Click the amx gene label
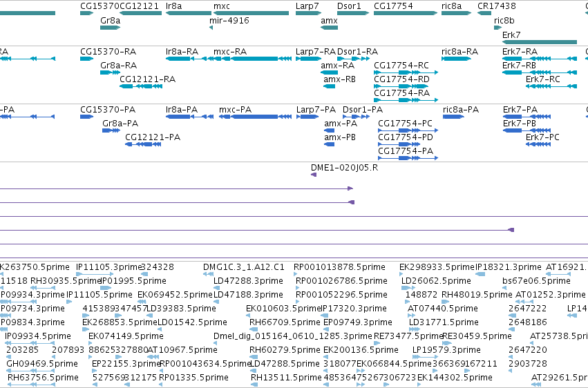The image size is (588, 388). [x=330, y=20]
